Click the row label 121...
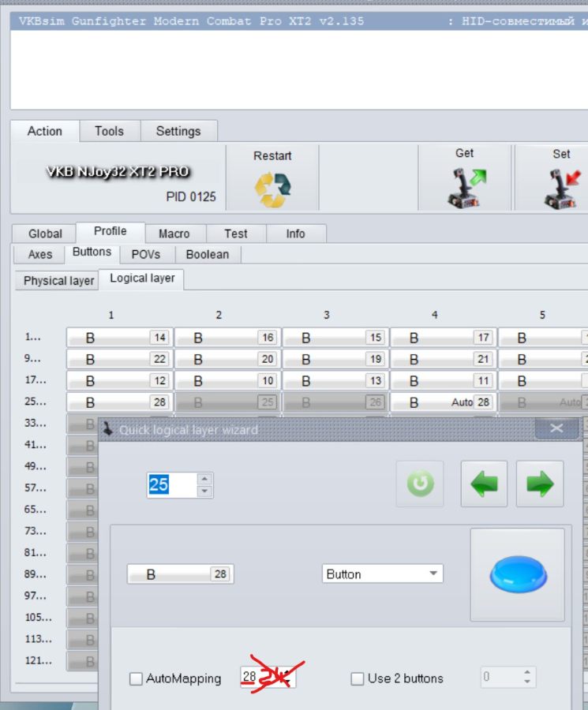 point(38,660)
